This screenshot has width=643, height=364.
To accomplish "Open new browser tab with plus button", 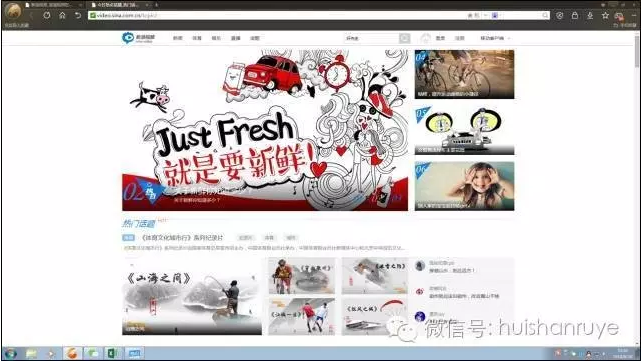I will (157, 5).
